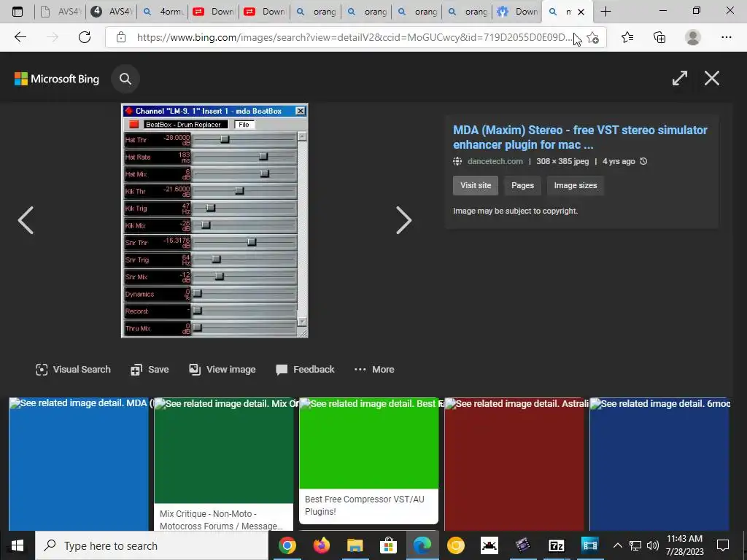Open File Explorer from taskbar
The width and height of the screenshot is (747, 560).
click(x=355, y=545)
